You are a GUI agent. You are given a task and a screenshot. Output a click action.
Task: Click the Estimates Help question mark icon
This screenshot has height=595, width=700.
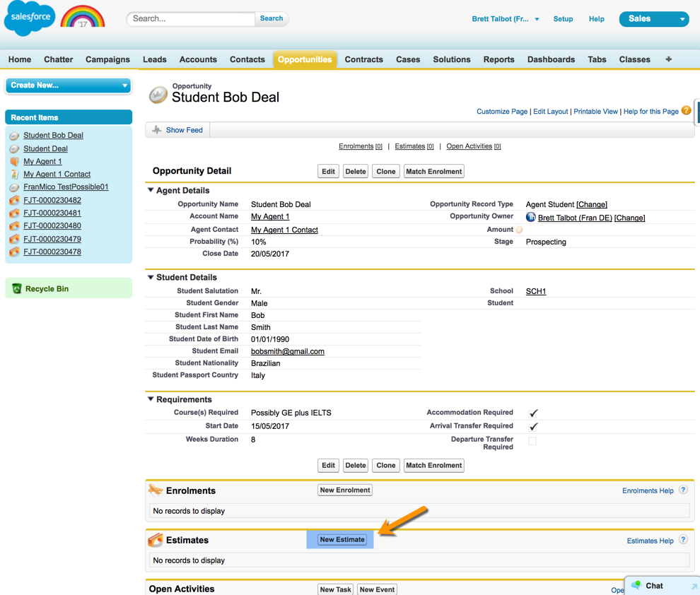pos(683,540)
